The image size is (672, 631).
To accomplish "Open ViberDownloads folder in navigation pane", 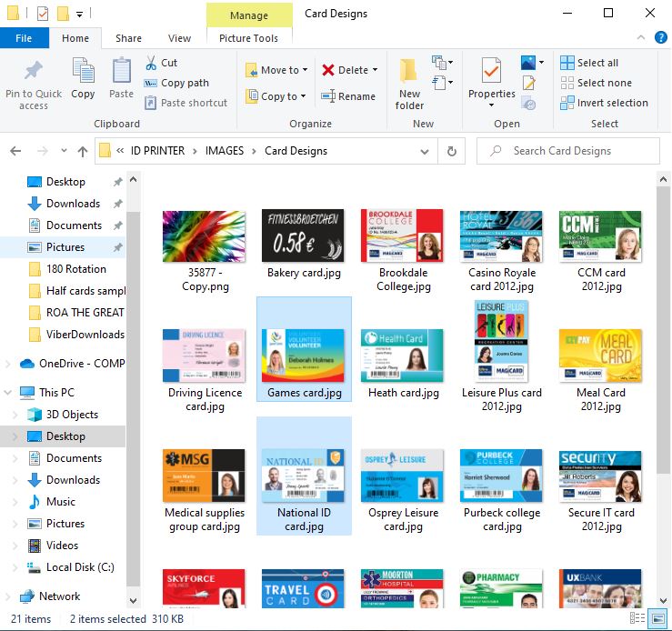I will (x=85, y=335).
